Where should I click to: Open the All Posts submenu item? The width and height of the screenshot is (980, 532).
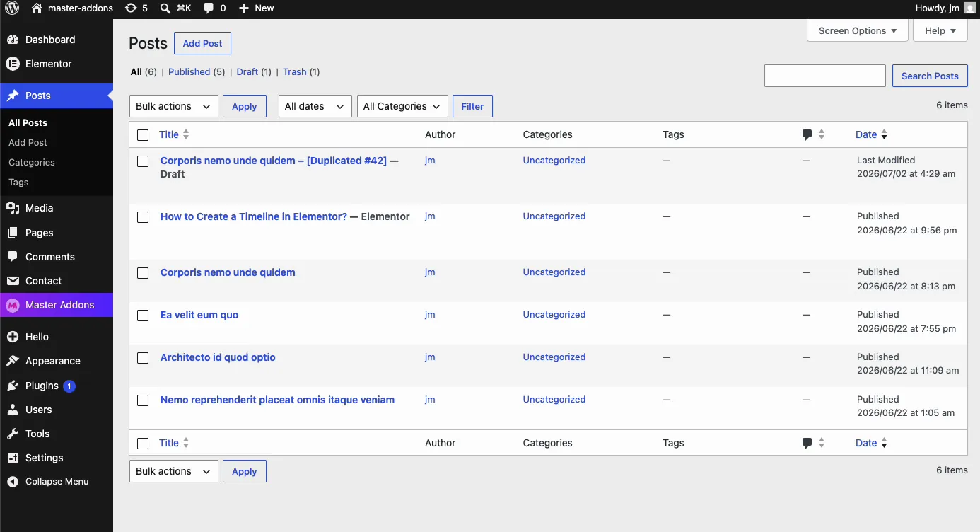tap(28, 122)
